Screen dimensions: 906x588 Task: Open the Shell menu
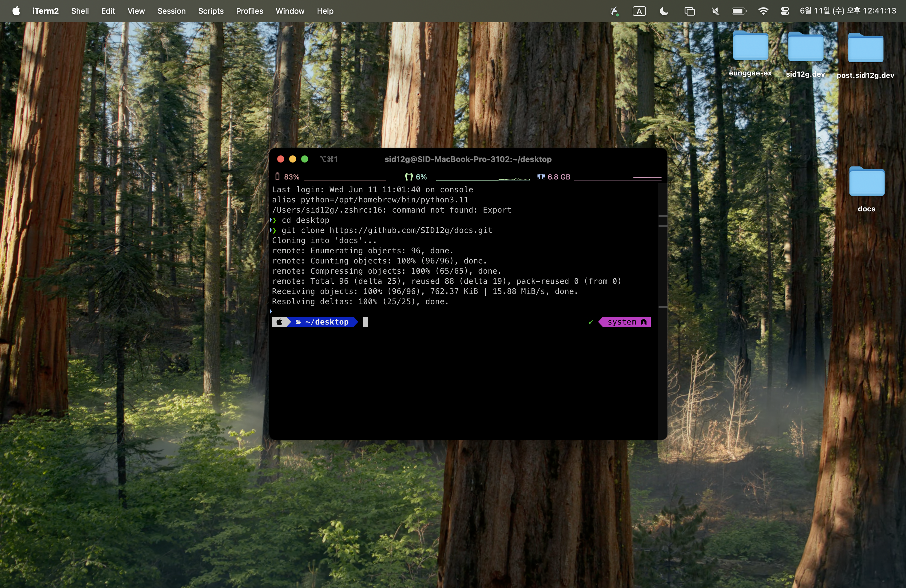(x=80, y=11)
